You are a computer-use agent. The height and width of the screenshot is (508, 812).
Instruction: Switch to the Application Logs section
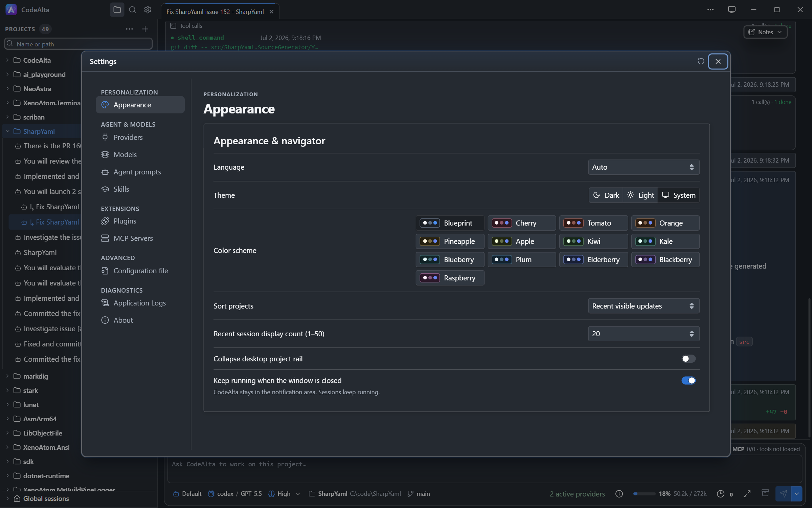click(x=140, y=303)
